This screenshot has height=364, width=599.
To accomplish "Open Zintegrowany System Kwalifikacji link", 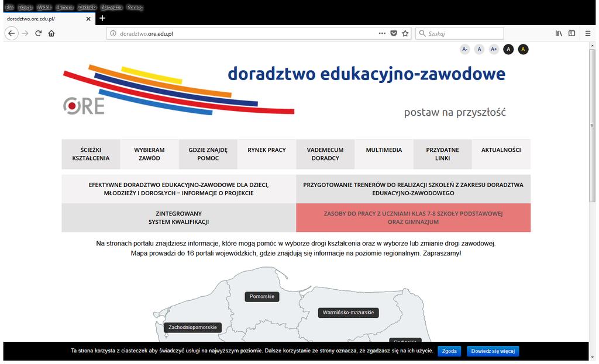I will click(x=179, y=217).
